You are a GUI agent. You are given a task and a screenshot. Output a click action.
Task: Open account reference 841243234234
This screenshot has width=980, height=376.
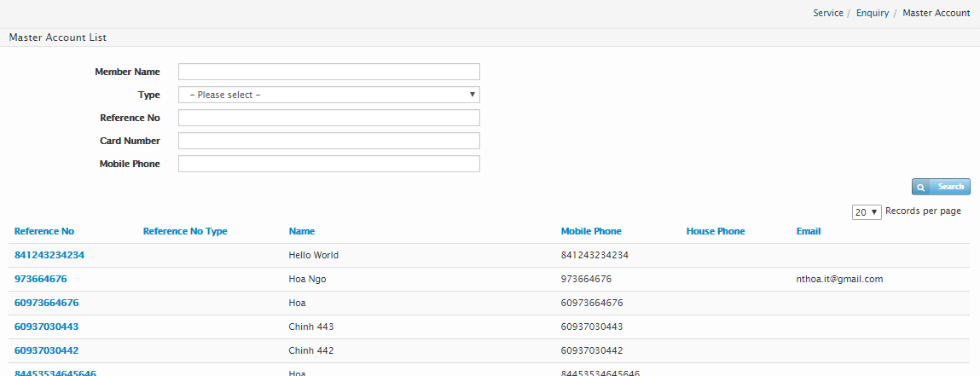(49, 255)
